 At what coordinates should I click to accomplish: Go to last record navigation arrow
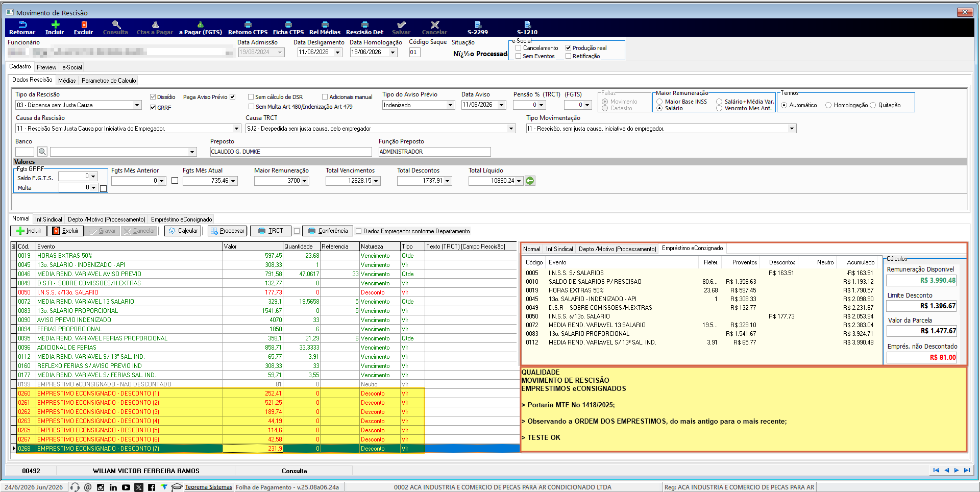pos(967,471)
